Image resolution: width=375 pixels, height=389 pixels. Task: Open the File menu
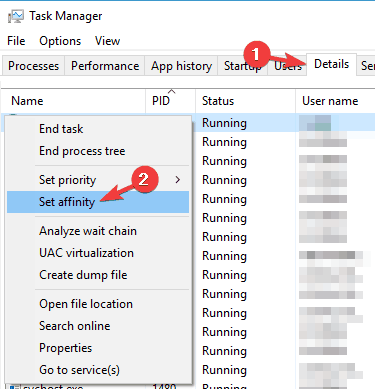click(x=16, y=41)
